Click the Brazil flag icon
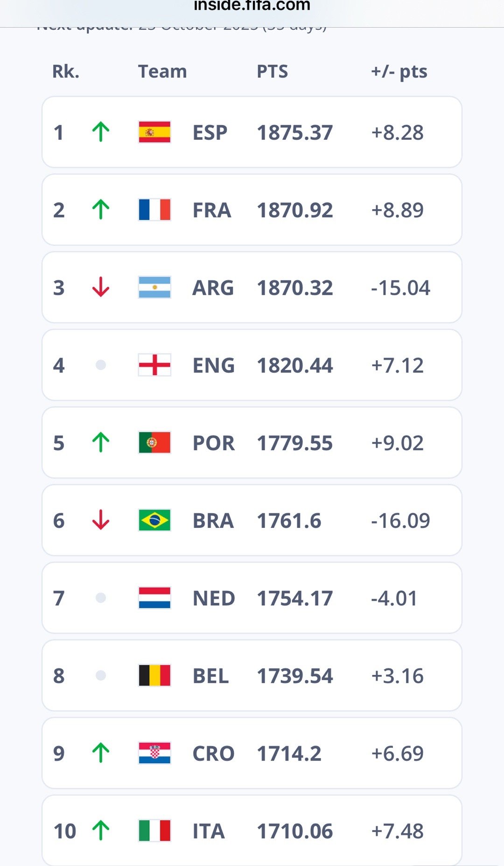The width and height of the screenshot is (504, 866). [154, 520]
